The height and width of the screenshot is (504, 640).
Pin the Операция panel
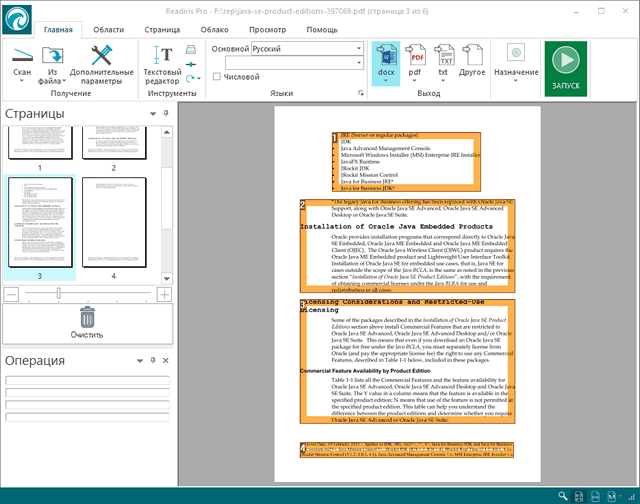click(154, 360)
